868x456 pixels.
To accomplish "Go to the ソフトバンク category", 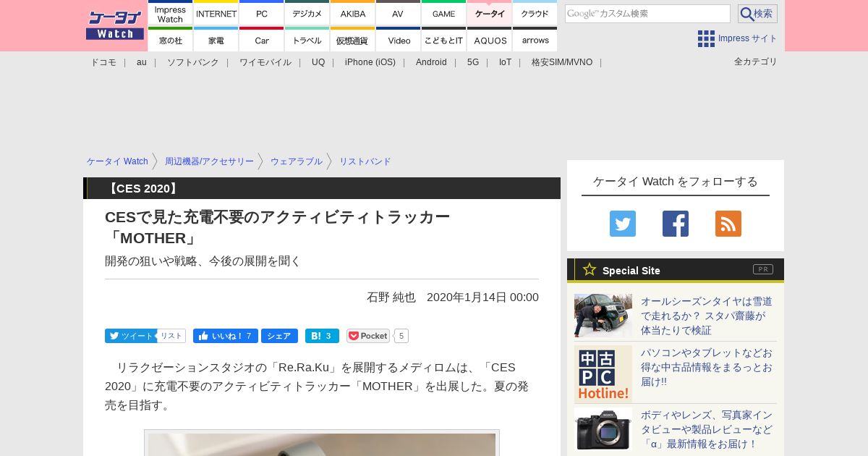I will 193,62.
